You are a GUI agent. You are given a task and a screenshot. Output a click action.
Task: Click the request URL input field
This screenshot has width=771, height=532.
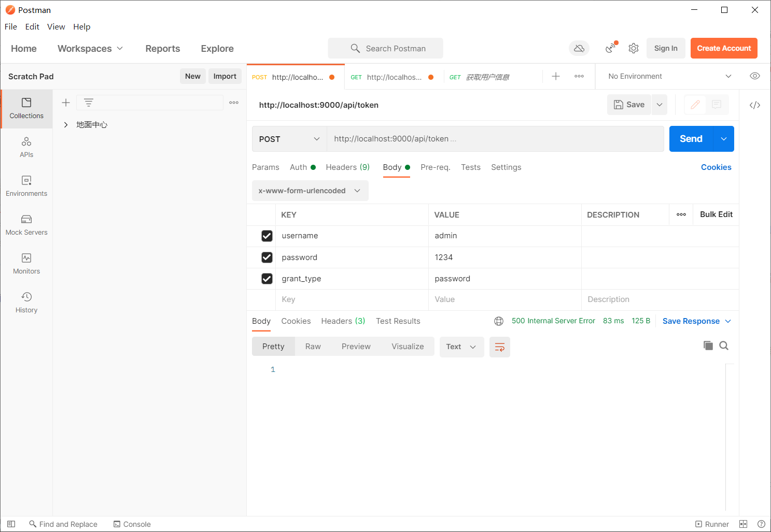(x=495, y=139)
